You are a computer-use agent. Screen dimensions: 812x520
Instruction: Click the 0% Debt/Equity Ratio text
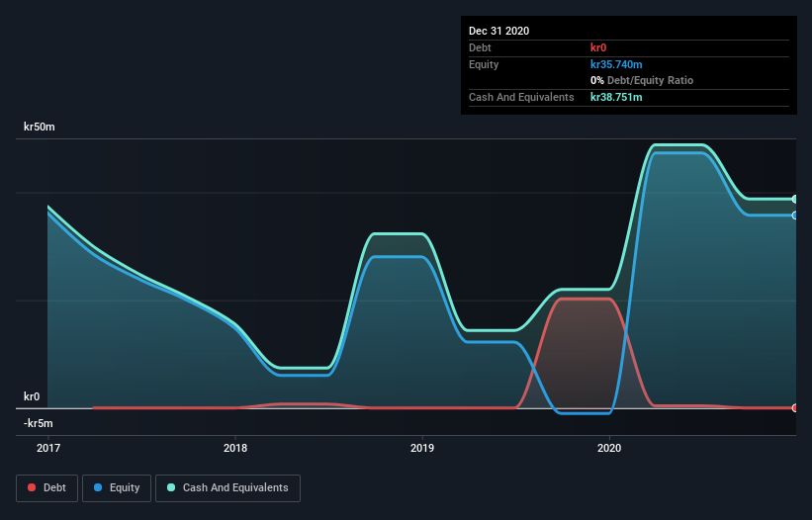point(642,80)
